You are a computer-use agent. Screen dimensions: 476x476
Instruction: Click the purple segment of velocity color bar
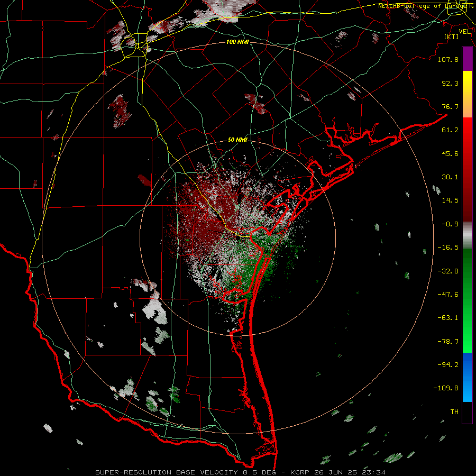467,59
